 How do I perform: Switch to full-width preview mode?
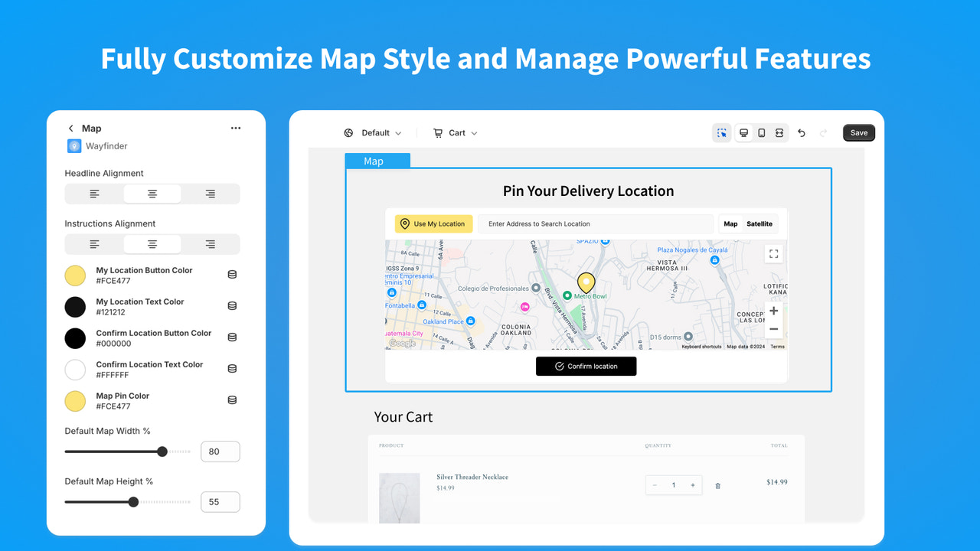[779, 132]
